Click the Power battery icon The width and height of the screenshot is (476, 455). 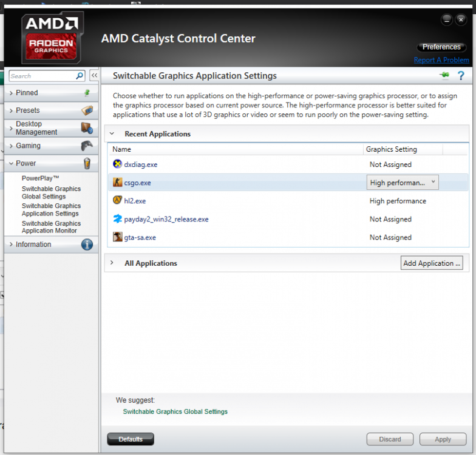coord(87,163)
